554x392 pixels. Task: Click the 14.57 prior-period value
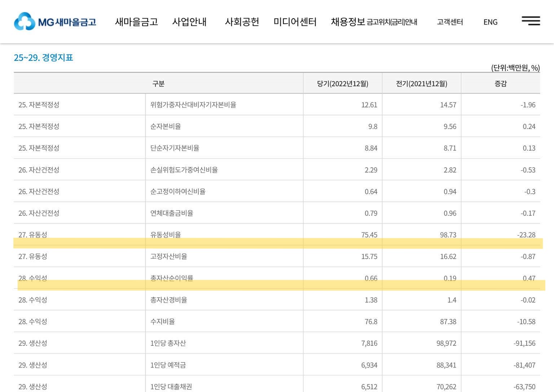tap(448, 105)
